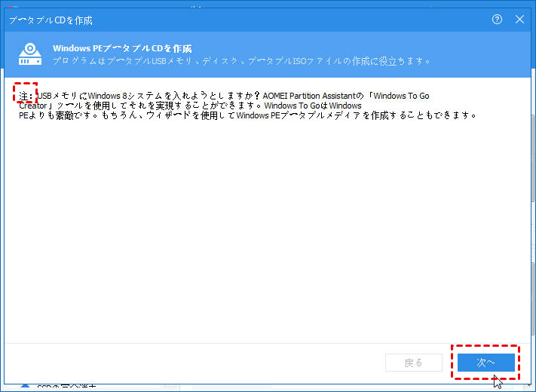Click the disabled 戻る (Back) button
This screenshot has width=536, height=392.
414,363
